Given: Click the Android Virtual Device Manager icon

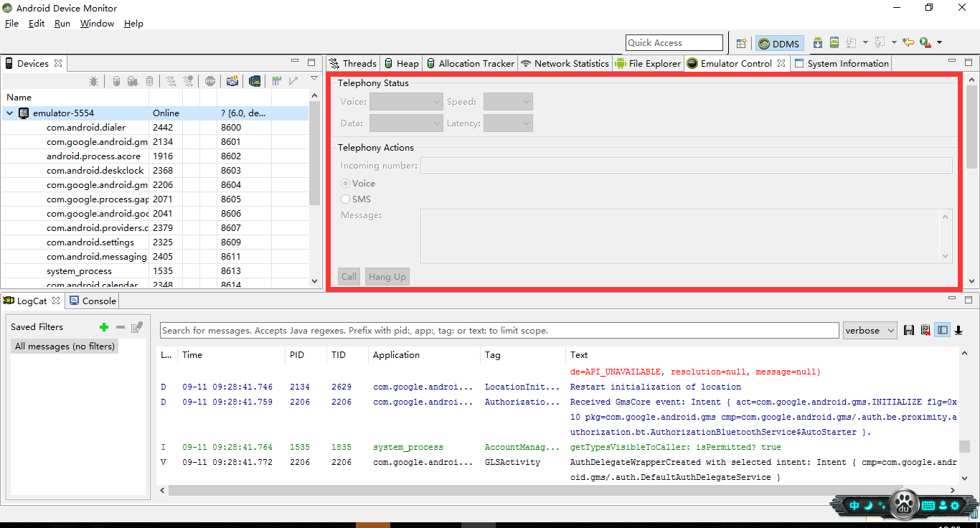Looking at the screenshot, I should (834, 43).
